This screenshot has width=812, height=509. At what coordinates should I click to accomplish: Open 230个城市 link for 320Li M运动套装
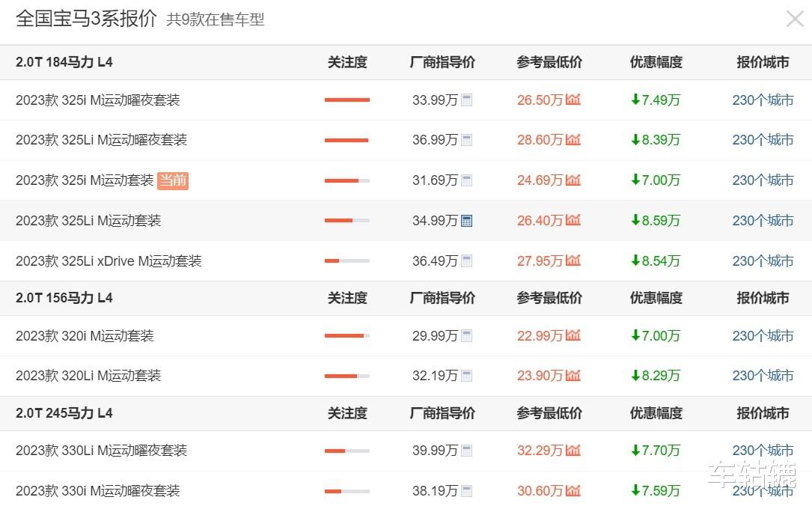pyautogui.click(x=763, y=376)
